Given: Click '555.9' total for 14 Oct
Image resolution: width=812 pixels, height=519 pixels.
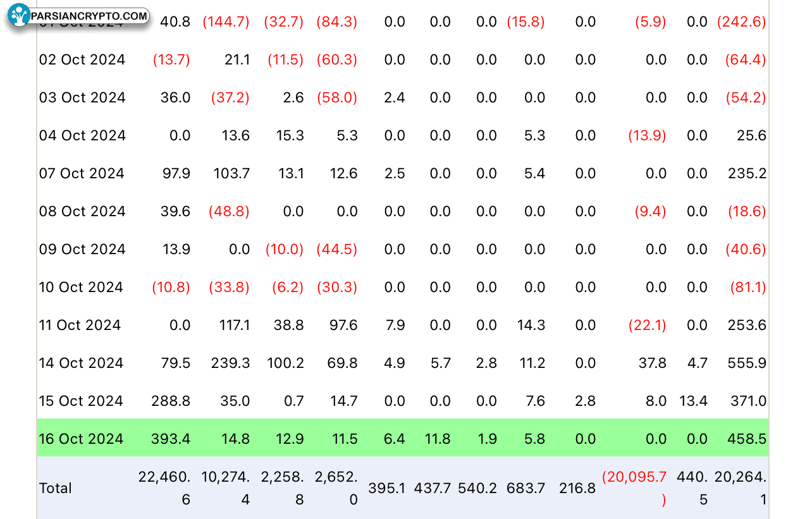Looking at the screenshot, I should click(747, 363).
